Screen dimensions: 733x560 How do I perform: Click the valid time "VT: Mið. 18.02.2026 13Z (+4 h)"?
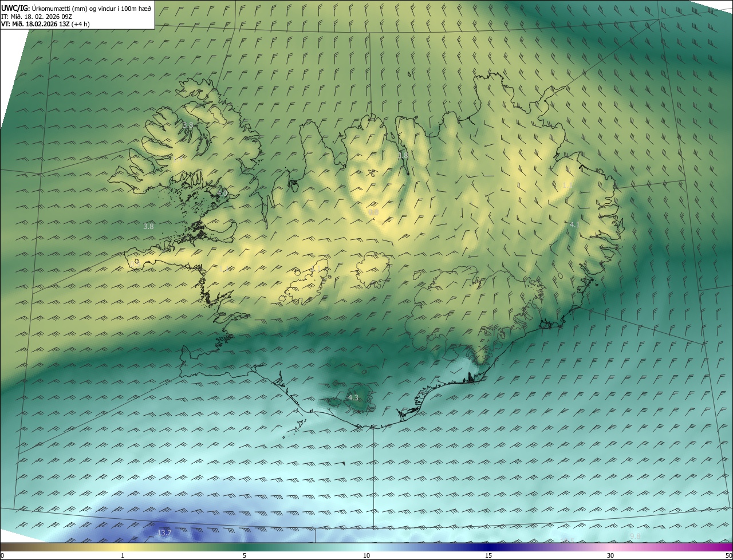tap(45, 24)
